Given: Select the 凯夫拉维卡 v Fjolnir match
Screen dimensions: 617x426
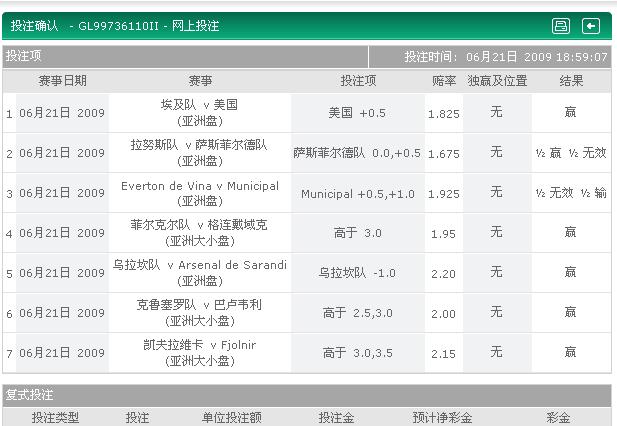Looking at the screenshot, I should click(200, 353).
